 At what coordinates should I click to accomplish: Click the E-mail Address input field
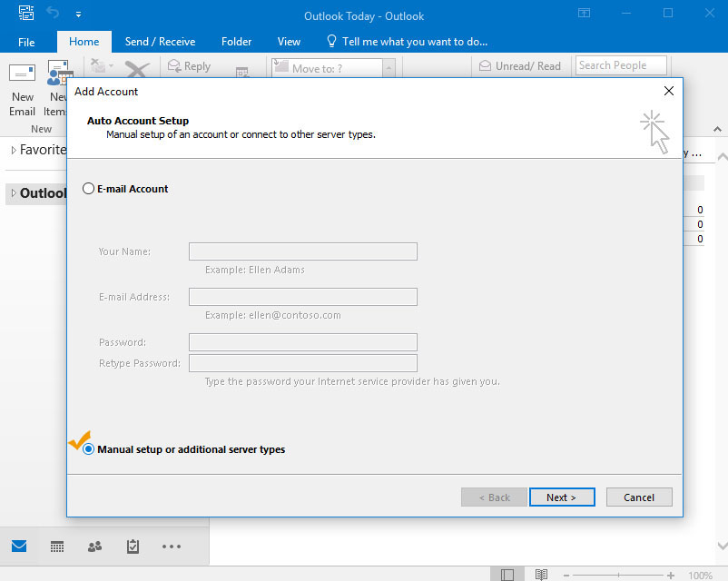point(302,297)
